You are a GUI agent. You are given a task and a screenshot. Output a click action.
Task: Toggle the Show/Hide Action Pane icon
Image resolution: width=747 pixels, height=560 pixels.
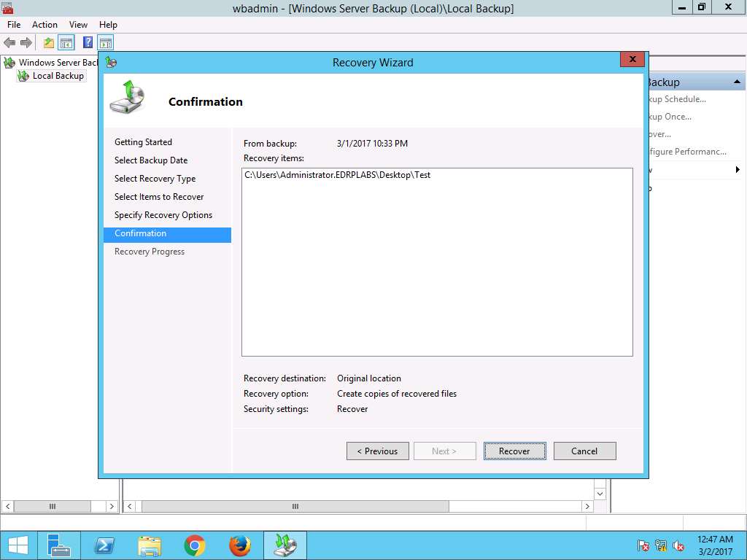[x=106, y=43]
